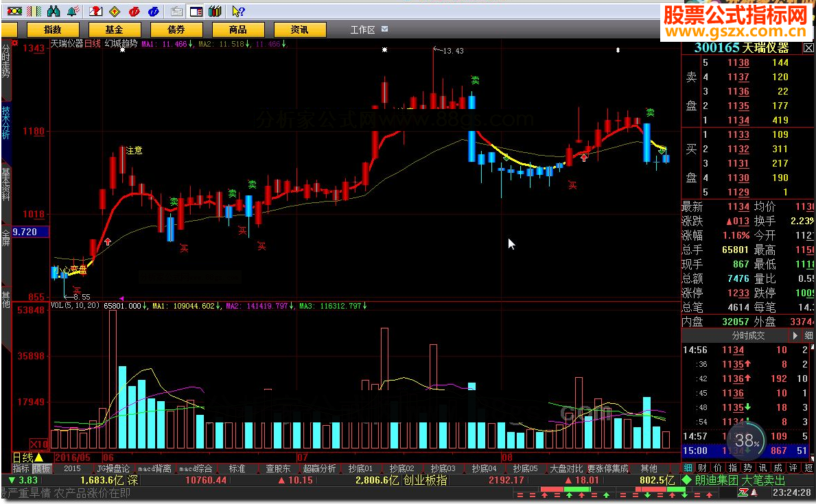The width and height of the screenshot is (816, 504).
Task: Select the 指标 bottom tab
Action: (21, 468)
